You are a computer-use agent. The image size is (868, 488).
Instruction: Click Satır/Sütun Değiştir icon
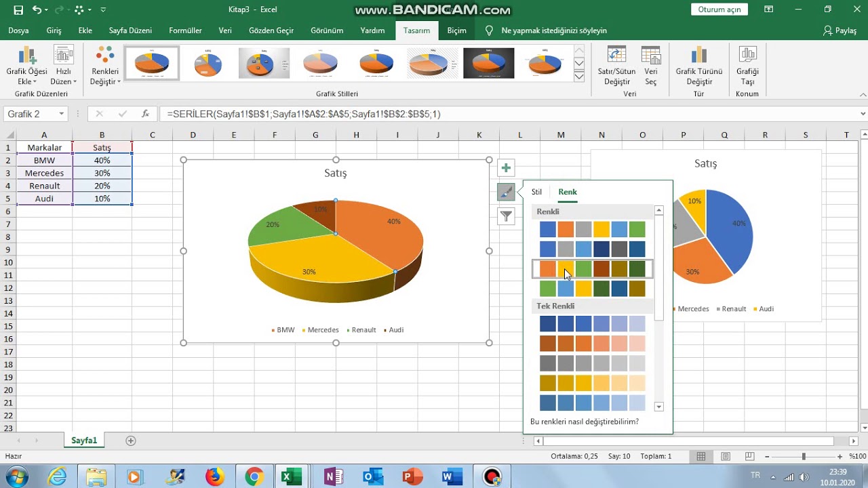click(616, 66)
